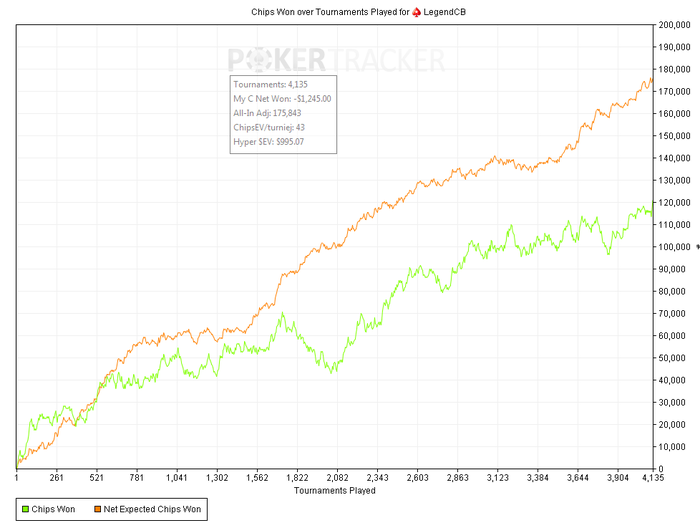Image resolution: width=700 pixels, height=523 pixels.
Task: Click the All-In Adj: 175,843 line
Action: (267, 113)
